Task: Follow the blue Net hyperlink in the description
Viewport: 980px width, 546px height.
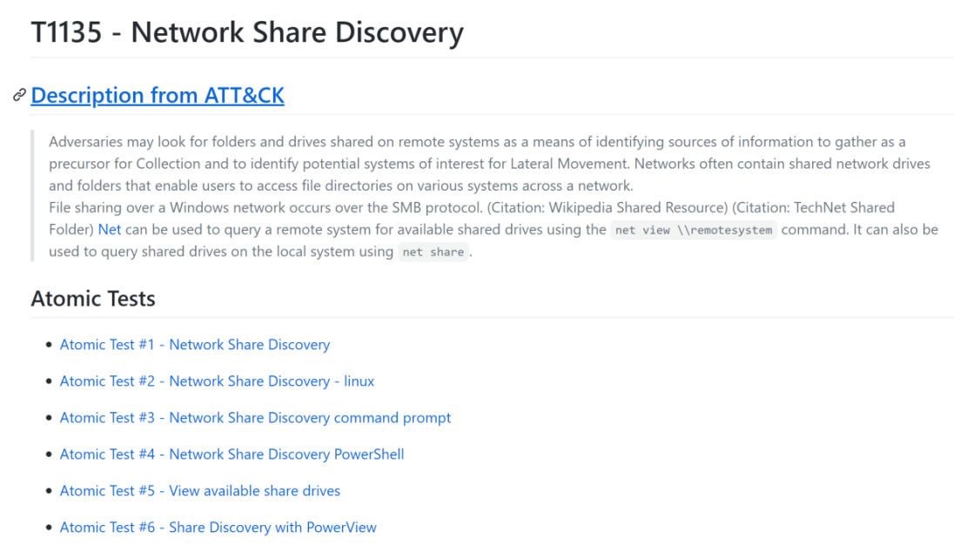Action: pos(110,230)
